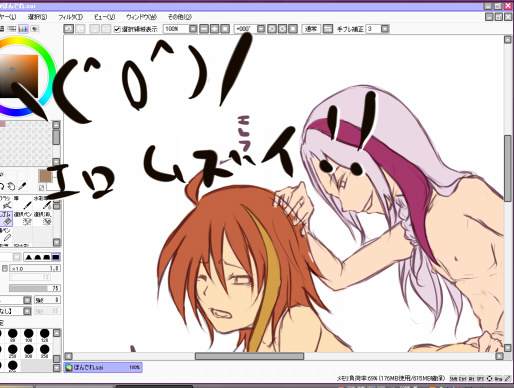Select the rotate view tool

click(x=2, y=186)
